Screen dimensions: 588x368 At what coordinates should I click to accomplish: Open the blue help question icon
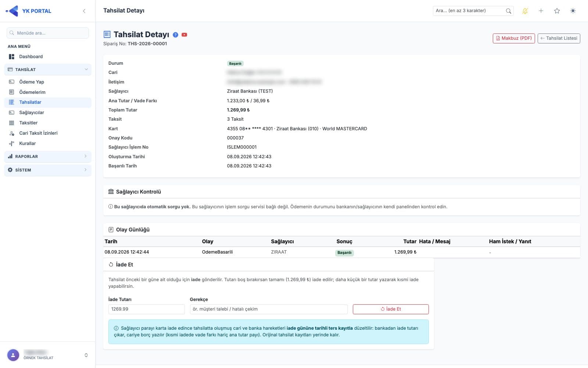tap(176, 35)
